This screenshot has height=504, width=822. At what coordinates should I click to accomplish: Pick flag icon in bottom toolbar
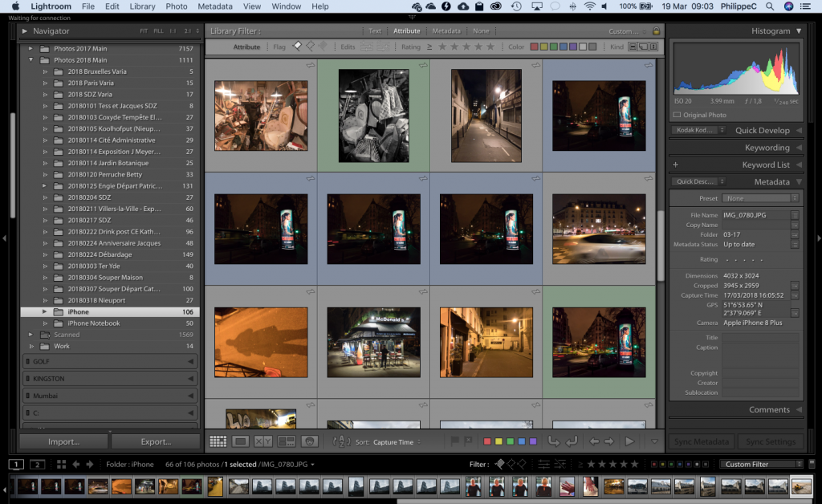pyautogui.click(x=454, y=441)
